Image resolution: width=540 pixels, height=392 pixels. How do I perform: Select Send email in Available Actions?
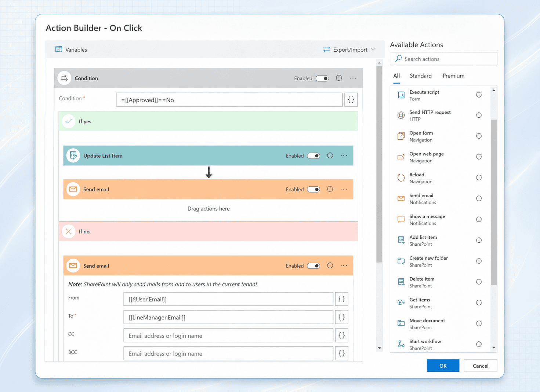click(440, 199)
